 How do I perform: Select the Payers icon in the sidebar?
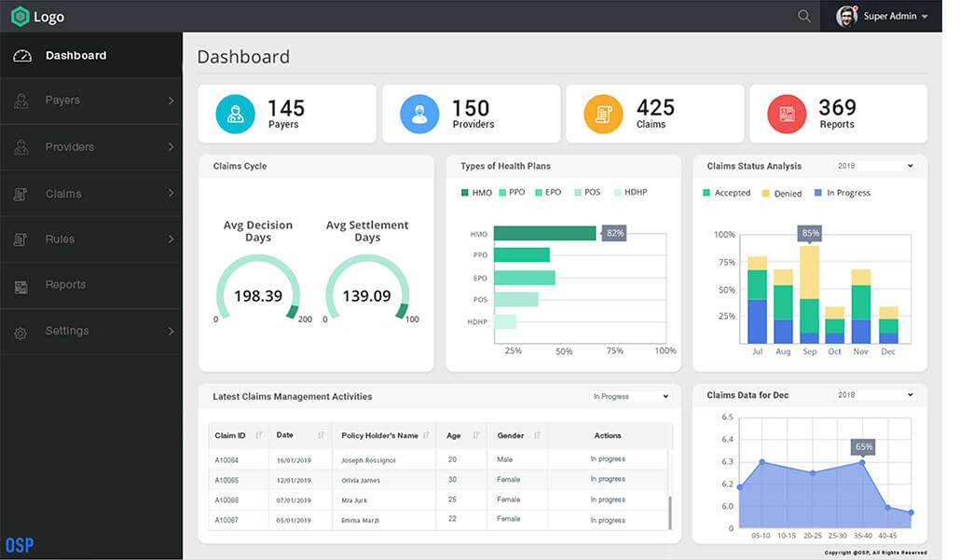pyautogui.click(x=21, y=100)
